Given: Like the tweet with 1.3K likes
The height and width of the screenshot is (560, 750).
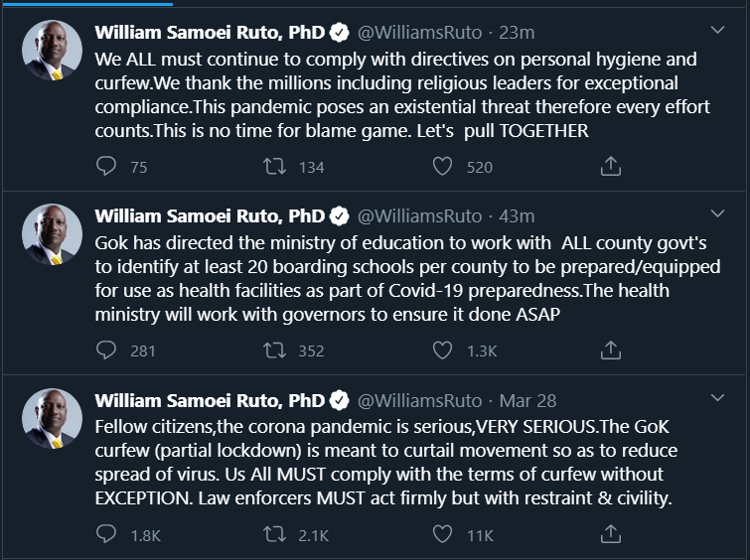Looking at the screenshot, I should click(x=443, y=350).
